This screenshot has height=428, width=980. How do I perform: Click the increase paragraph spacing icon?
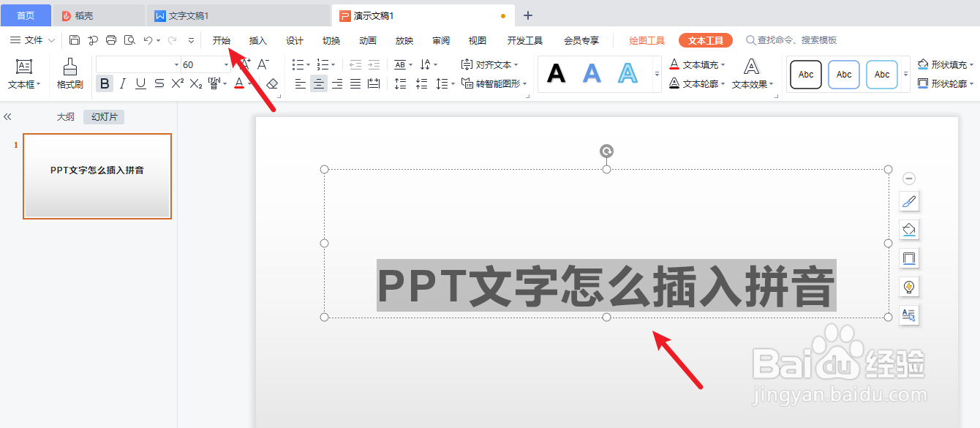click(400, 84)
